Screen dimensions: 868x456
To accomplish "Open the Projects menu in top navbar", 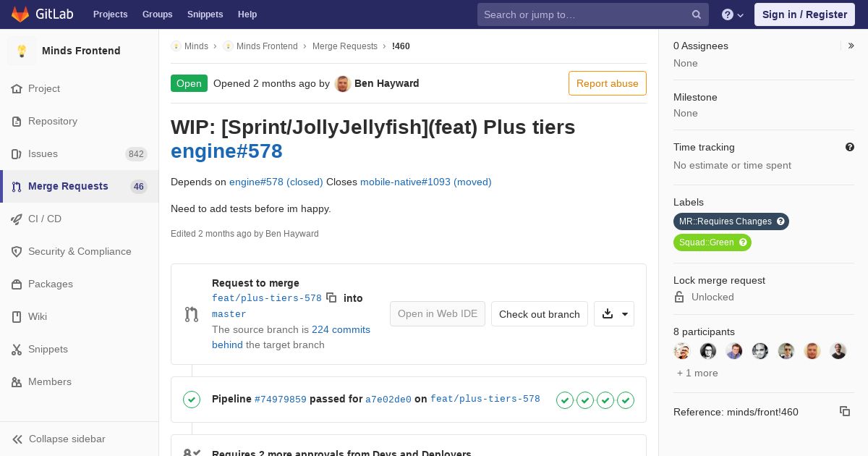I will [111, 14].
